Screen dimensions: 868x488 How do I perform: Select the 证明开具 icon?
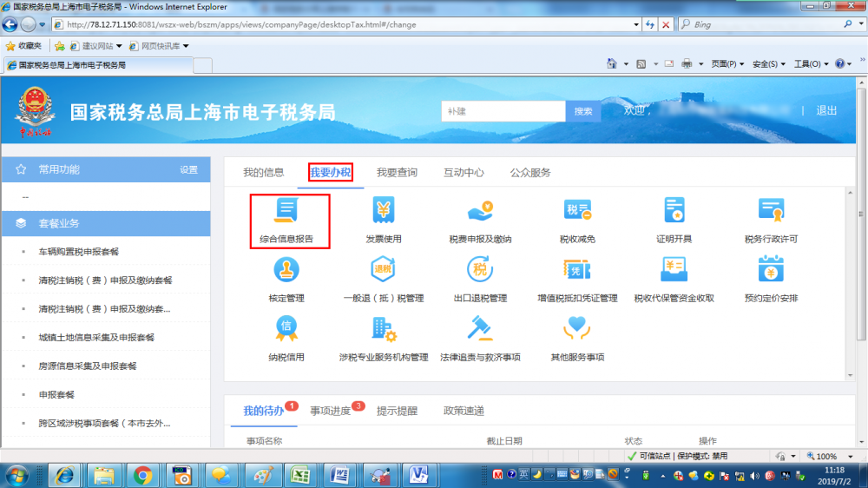click(x=674, y=211)
